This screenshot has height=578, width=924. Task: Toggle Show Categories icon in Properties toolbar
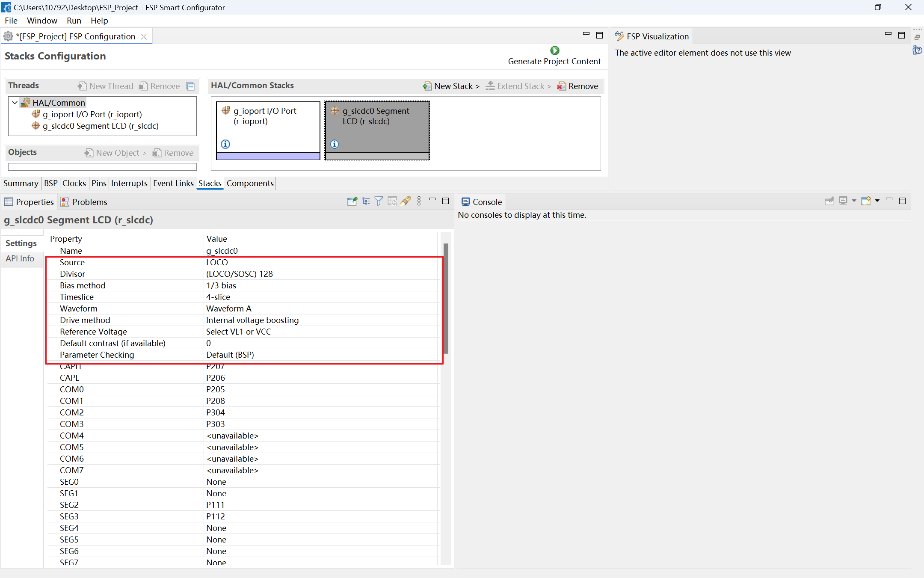(x=366, y=201)
